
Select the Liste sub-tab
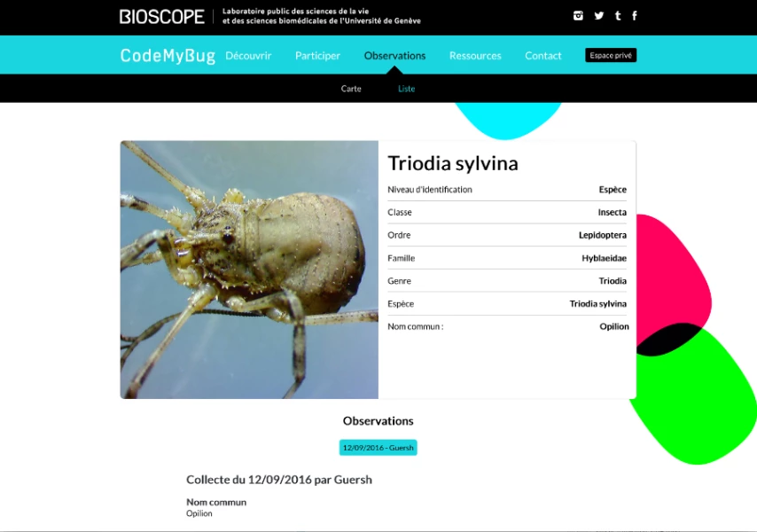[x=406, y=89]
